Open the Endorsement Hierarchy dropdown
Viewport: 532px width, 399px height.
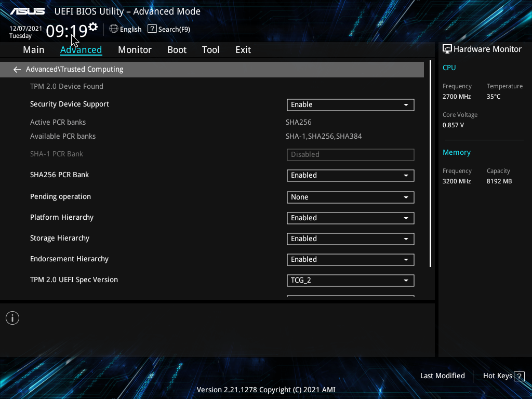[x=350, y=260]
